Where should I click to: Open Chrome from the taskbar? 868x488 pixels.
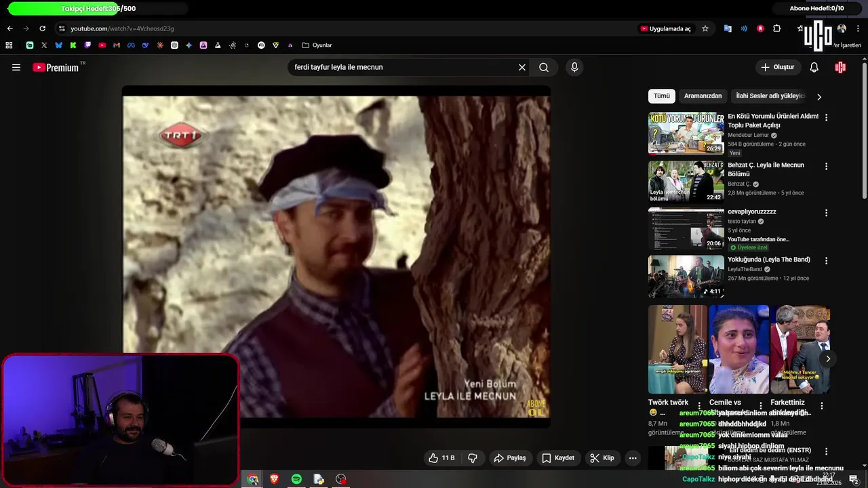tap(253, 479)
